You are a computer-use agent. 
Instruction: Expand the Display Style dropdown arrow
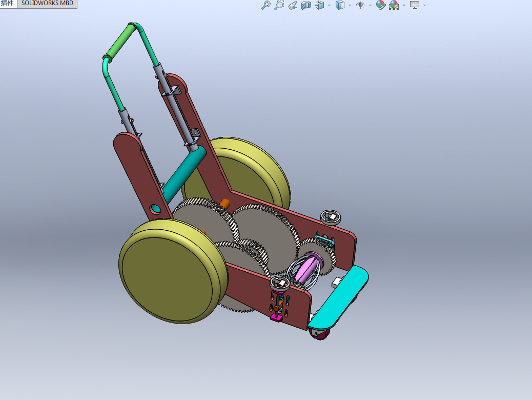(x=350, y=6)
